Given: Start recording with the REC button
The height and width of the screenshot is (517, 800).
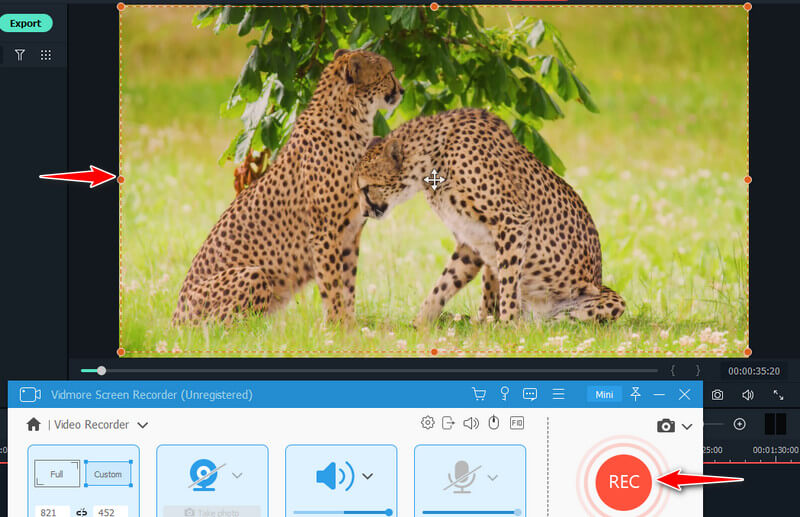Looking at the screenshot, I should [x=624, y=482].
